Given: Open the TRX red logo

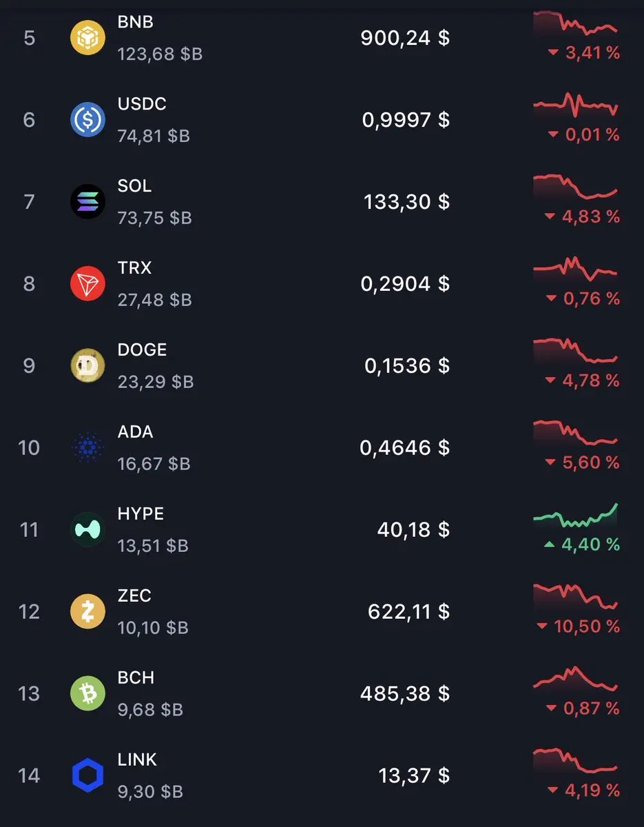Looking at the screenshot, I should click(88, 284).
